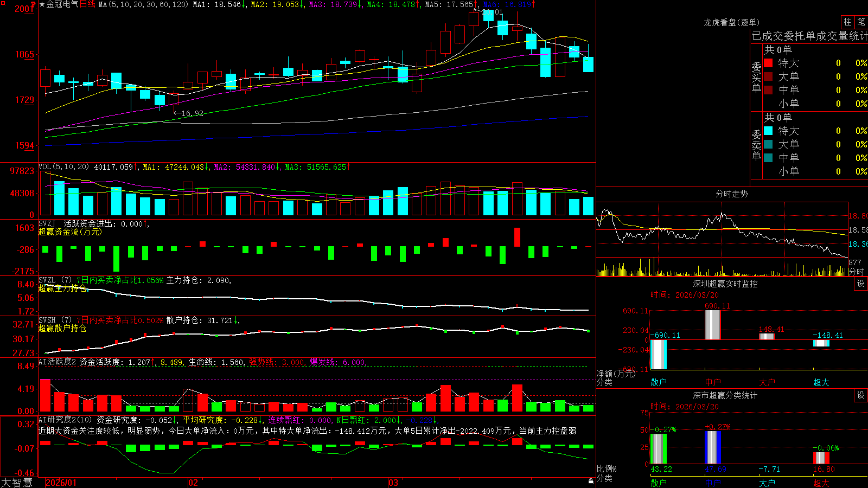This screenshot has width=868, height=488.
Task: Click the red 特大 buy-order color swatch
Action: [x=768, y=63]
